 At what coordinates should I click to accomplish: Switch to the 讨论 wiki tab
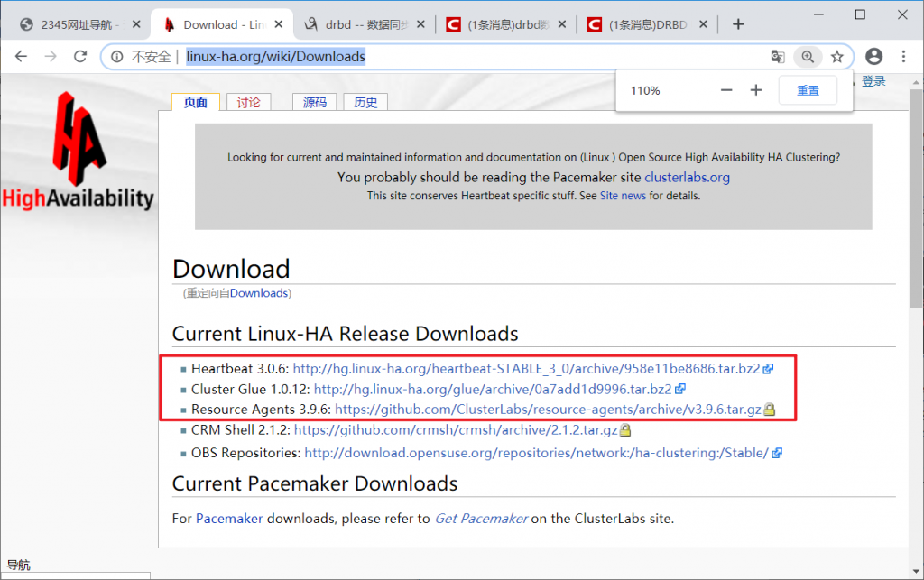(x=248, y=102)
